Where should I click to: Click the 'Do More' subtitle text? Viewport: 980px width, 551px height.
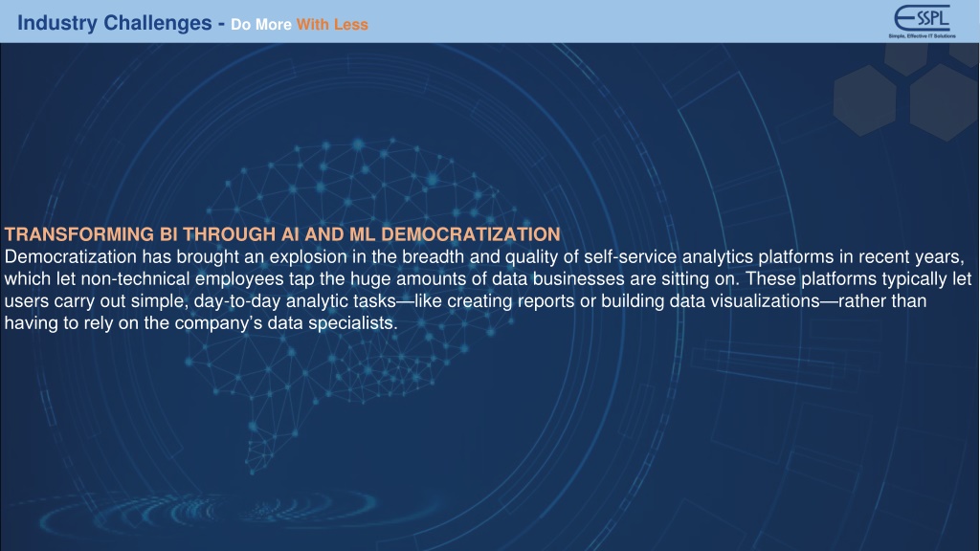pyautogui.click(x=261, y=24)
